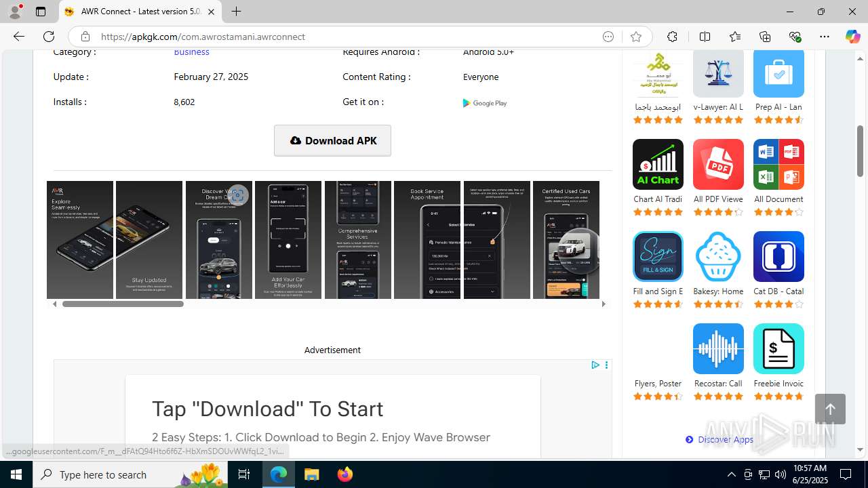Open the Windows Start menu
Image resolution: width=868 pixels, height=488 pixels.
coord(16,474)
